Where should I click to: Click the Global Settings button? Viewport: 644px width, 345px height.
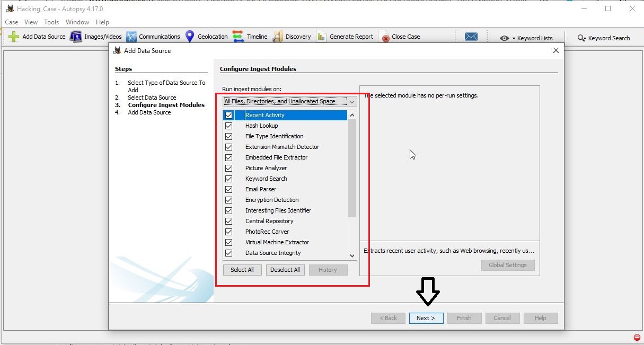tap(508, 265)
